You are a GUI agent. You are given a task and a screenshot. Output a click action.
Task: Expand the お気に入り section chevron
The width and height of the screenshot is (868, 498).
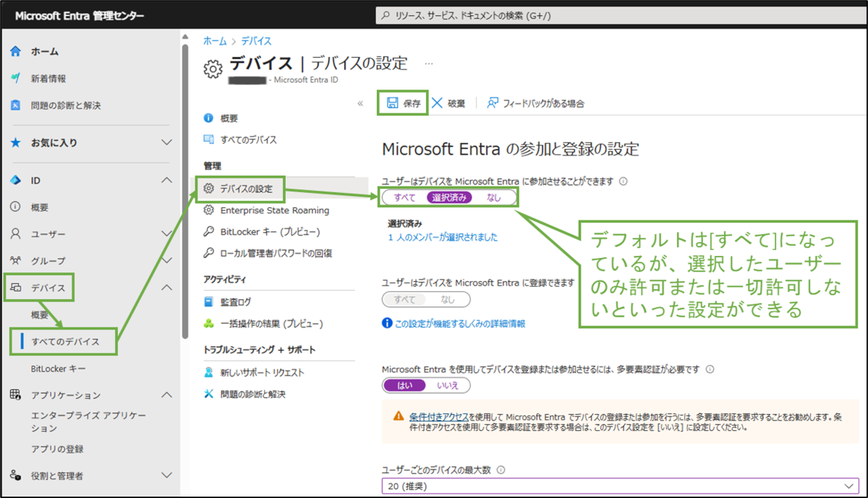point(166,143)
